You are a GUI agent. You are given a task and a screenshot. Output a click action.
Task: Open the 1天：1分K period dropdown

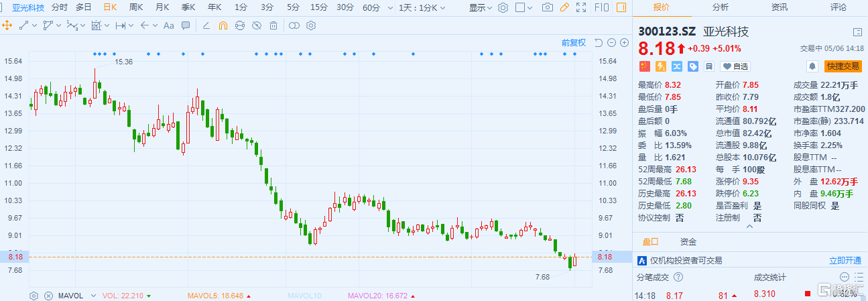click(422, 7)
